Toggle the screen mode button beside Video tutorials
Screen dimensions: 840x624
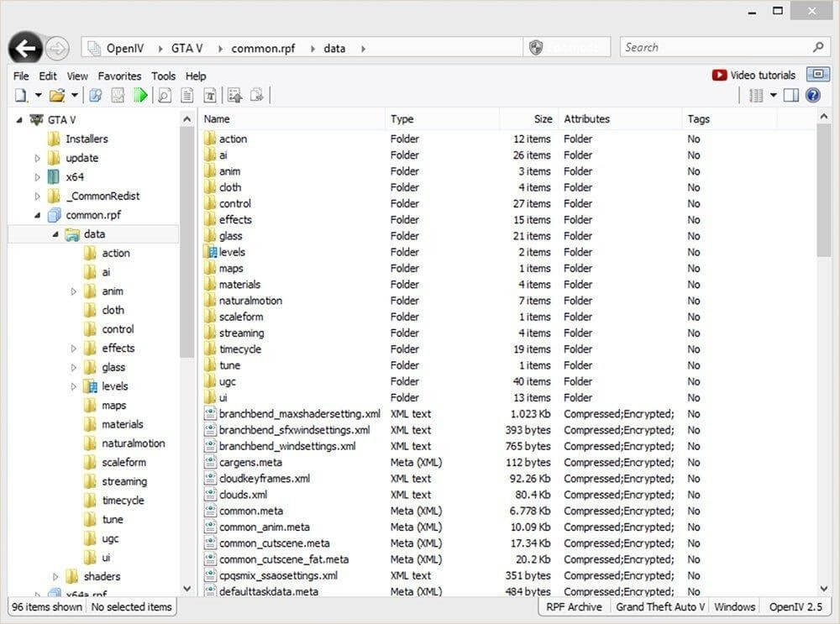pyautogui.click(x=817, y=75)
